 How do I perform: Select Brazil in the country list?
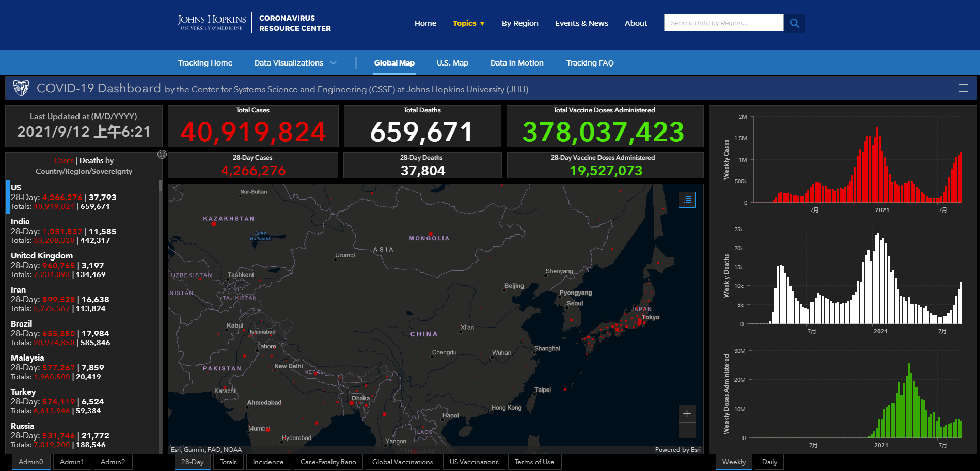pos(82,333)
